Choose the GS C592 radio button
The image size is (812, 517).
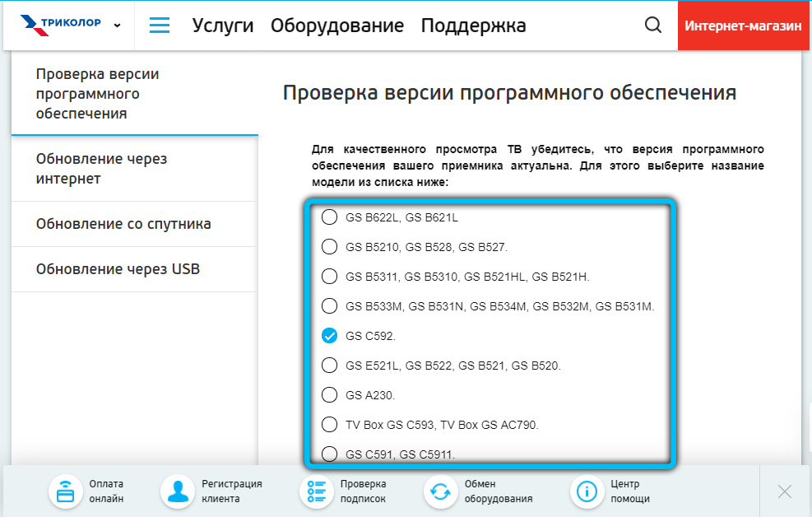329,336
